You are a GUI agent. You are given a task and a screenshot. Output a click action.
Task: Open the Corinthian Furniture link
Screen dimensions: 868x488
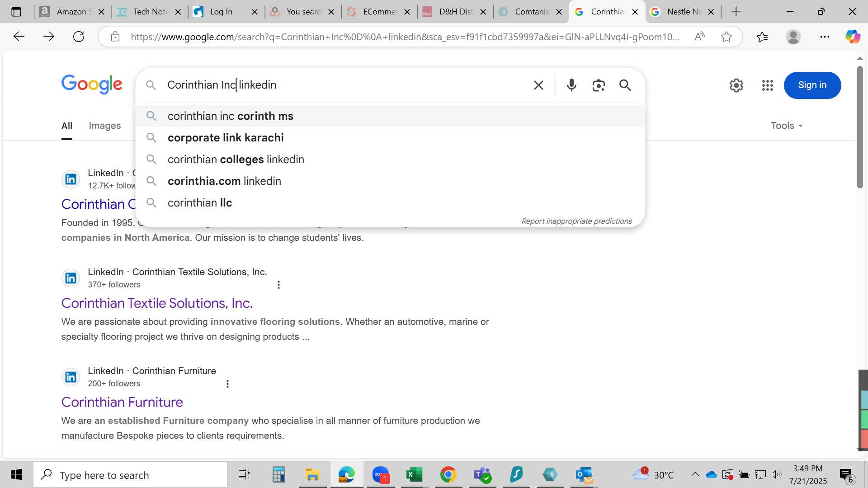coord(122,402)
